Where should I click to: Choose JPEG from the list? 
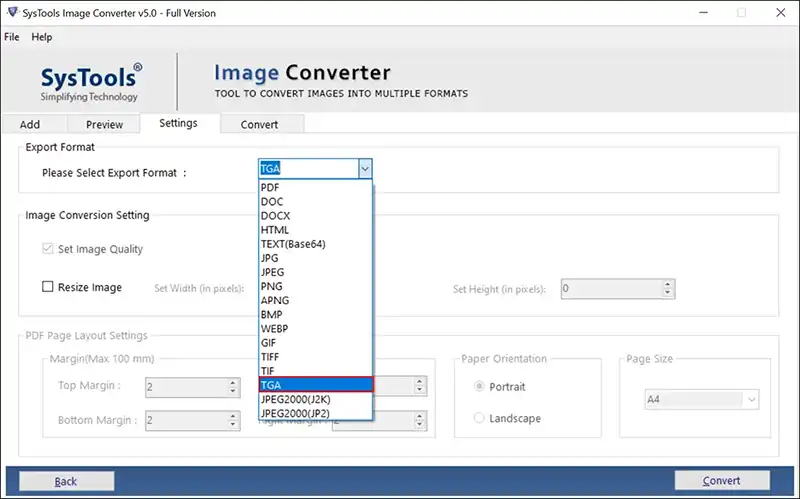[x=315, y=272]
